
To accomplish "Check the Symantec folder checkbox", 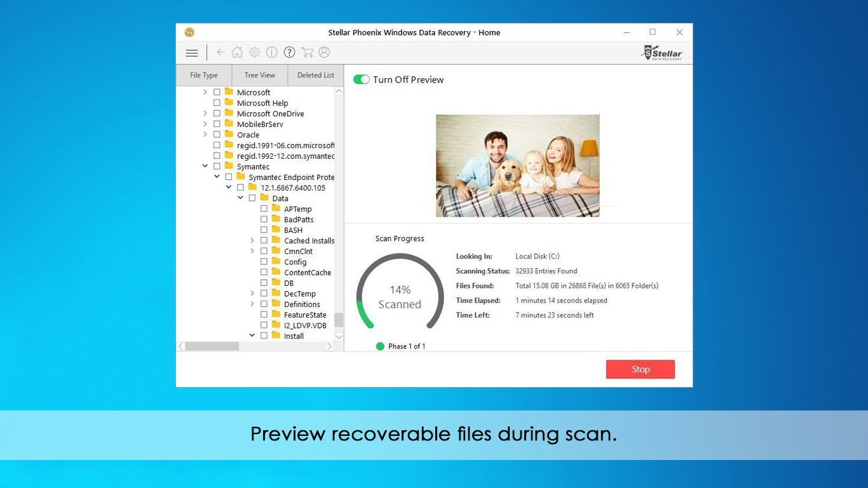I will click(217, 166).
